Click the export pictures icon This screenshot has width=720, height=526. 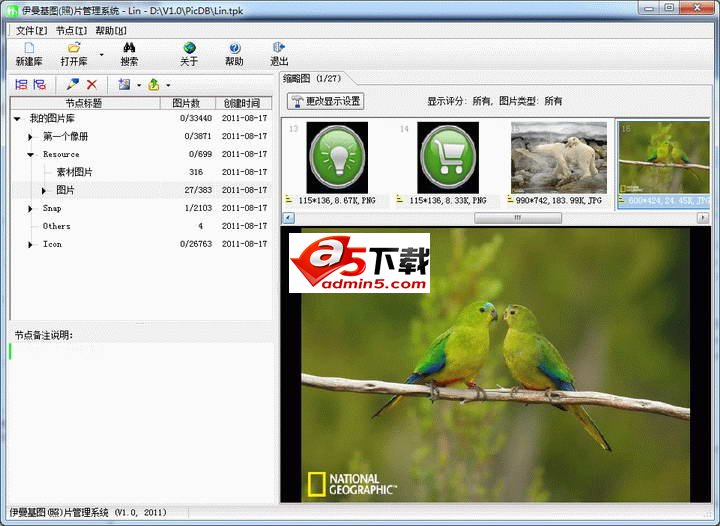pos(154,84)
